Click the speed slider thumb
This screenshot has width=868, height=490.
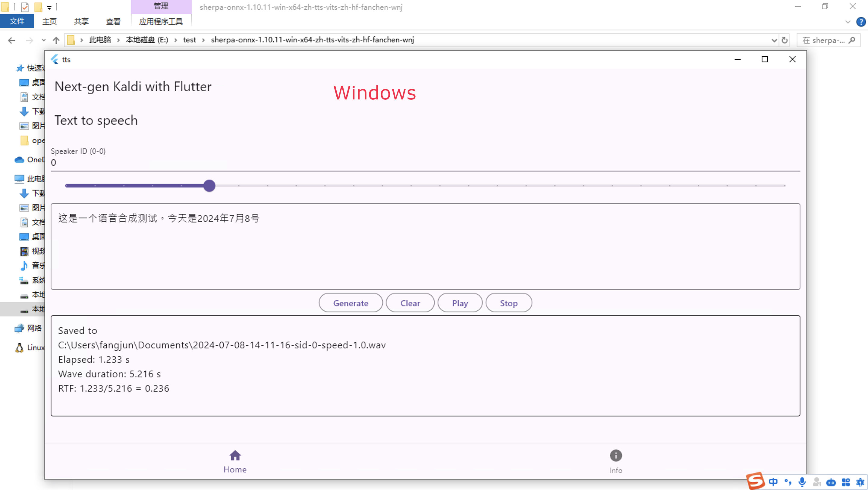[209, 186]
